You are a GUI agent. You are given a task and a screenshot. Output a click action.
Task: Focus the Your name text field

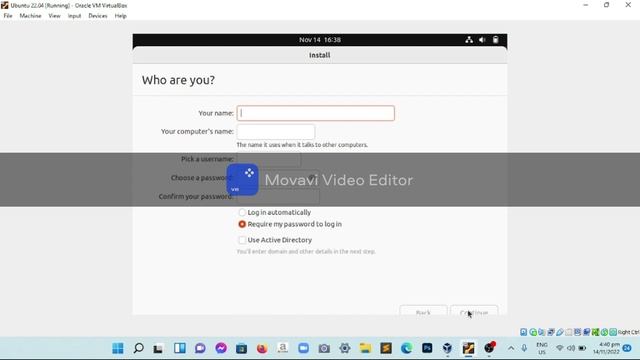(x=316, y=113)
